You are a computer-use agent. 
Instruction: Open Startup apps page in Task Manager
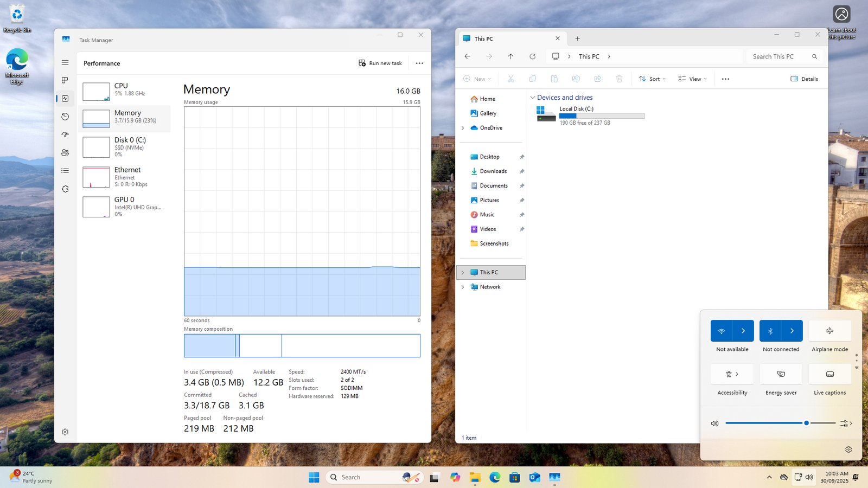pyautogui.click(x=65, y=134)
